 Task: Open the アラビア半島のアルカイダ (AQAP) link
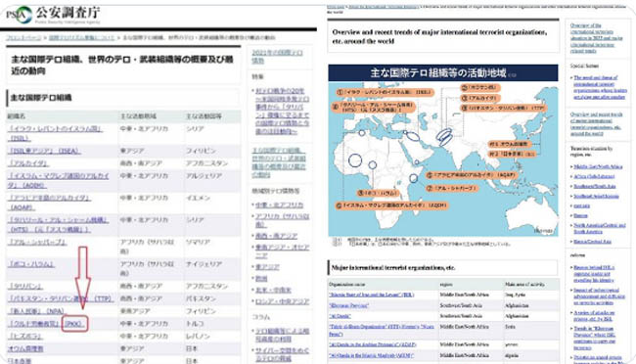click(49, 203)
